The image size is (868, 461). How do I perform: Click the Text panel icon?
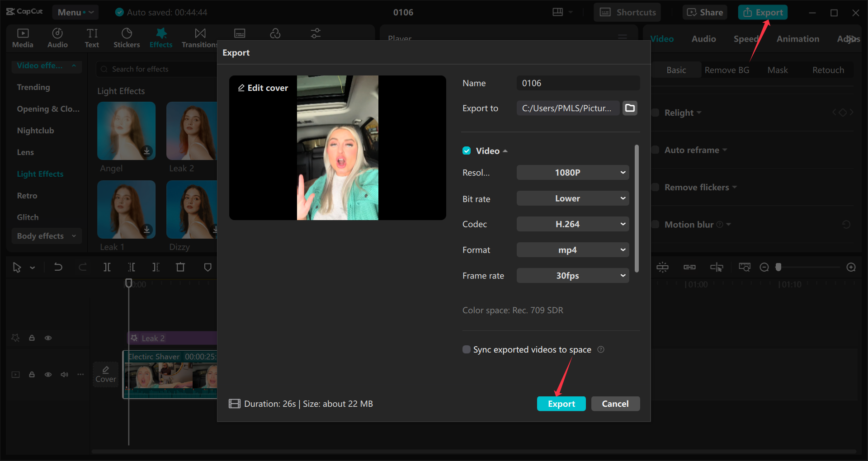point(92,37)
